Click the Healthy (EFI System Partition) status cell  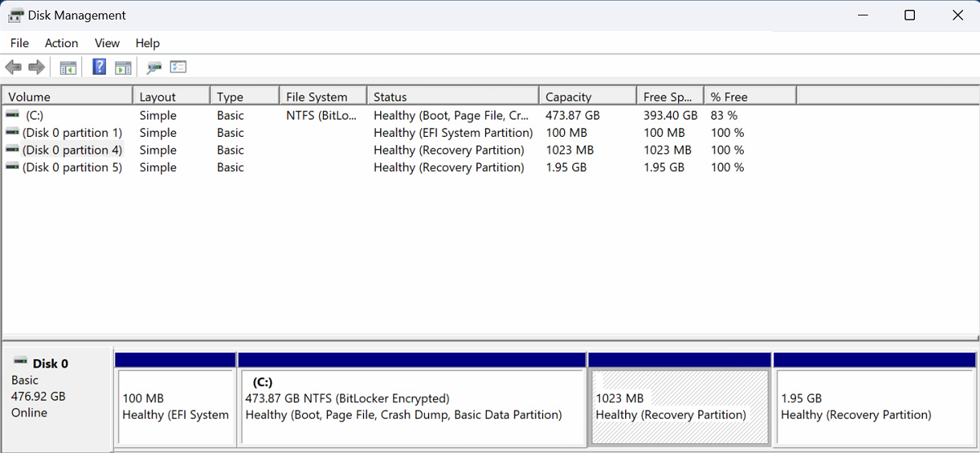click(x=453, y=133)
